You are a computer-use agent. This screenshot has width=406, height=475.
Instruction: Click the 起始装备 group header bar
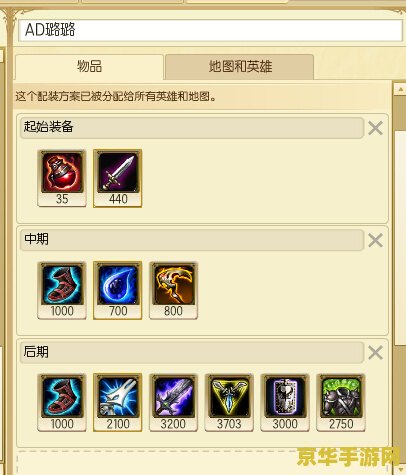point(192,128)
